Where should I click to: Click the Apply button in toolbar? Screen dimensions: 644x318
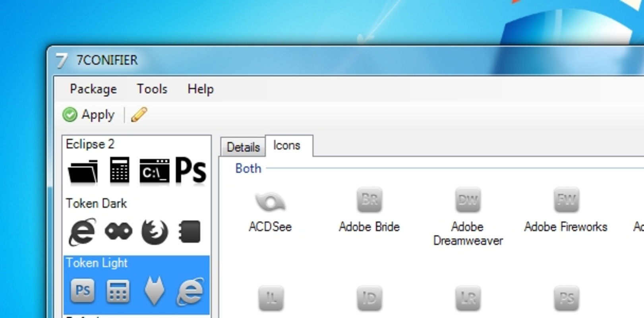click(x=89, y=115)
